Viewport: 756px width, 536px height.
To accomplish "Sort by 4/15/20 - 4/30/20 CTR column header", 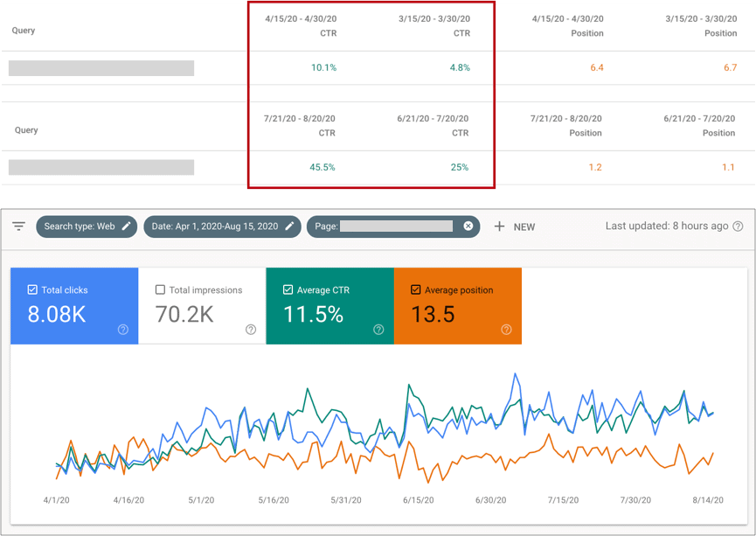I will tap(301, 25).
